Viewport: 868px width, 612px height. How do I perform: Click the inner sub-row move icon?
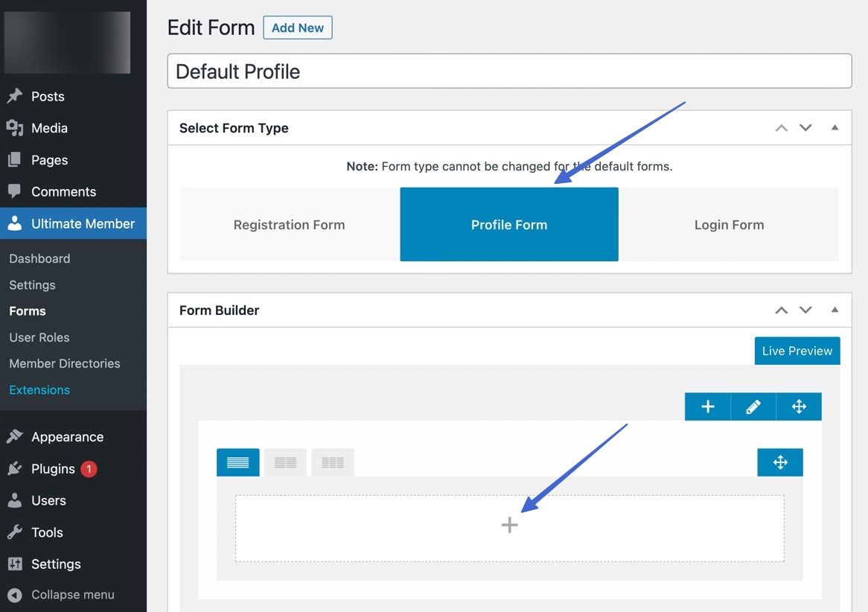[x=779, y=462]
